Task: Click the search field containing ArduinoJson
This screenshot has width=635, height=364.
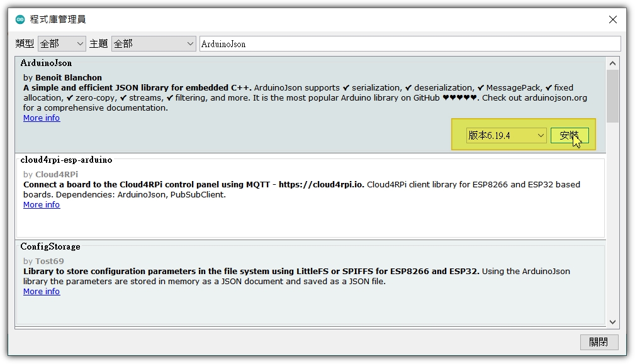Action: pos(409,44)
